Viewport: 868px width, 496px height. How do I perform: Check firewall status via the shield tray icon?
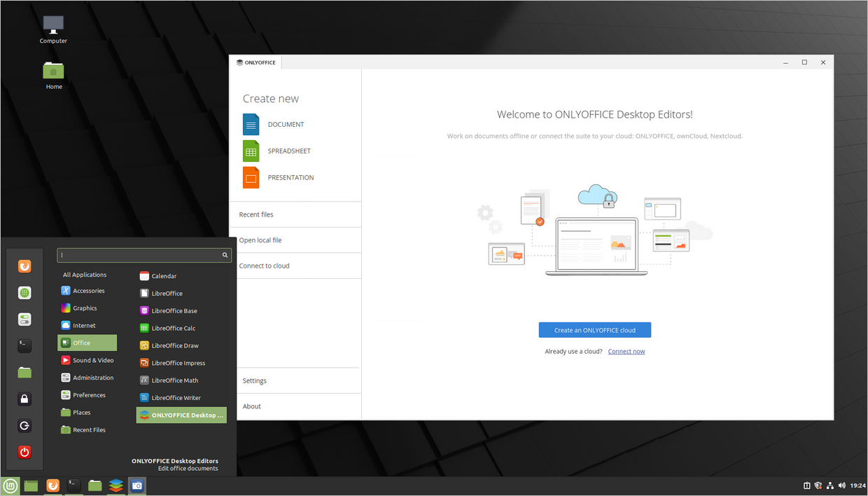click(x=818, y=485)
